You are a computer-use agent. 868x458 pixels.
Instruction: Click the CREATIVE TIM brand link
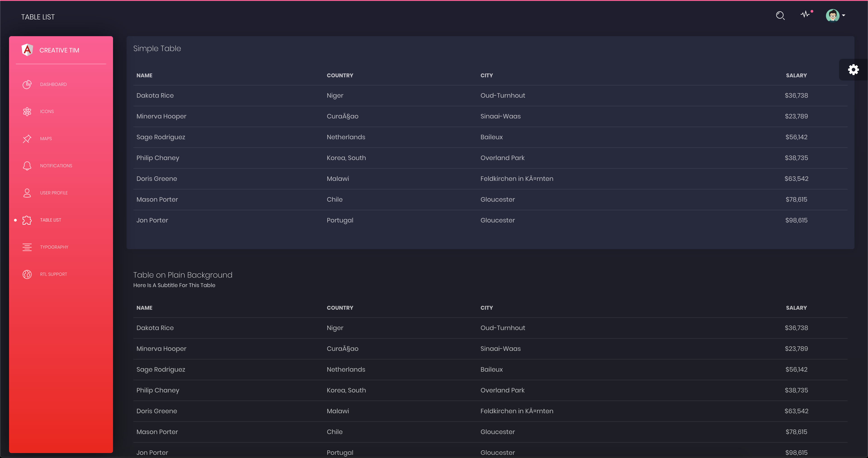pyautogui.click(x=59, y=50)
